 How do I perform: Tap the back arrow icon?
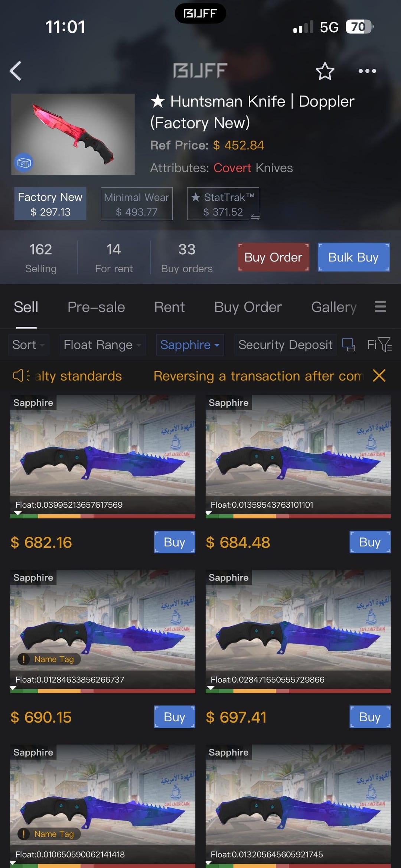[16, 71]
